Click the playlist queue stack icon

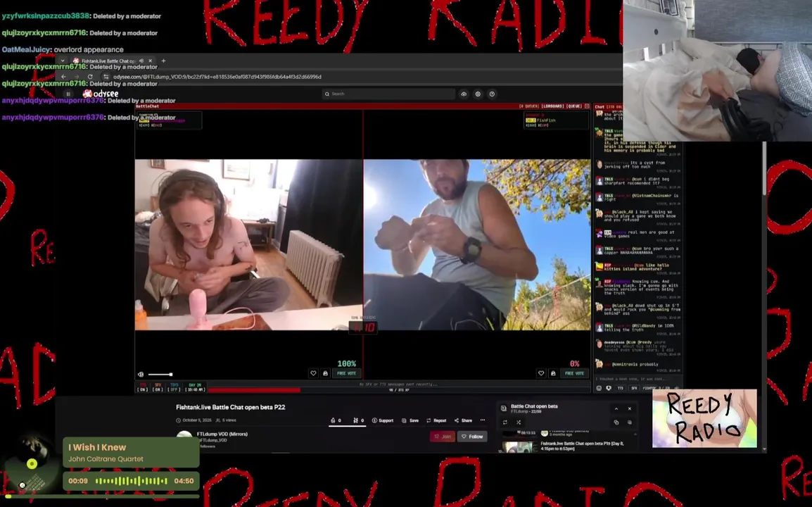tap(630, 423)
